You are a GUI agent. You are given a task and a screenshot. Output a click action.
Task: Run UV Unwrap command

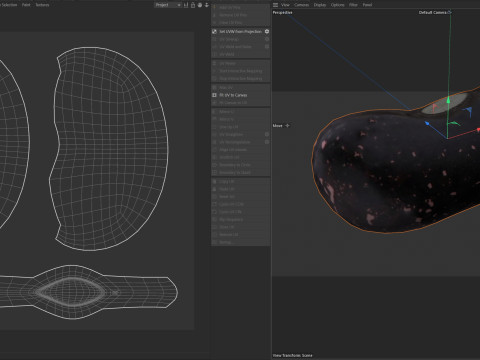(237, 39)
